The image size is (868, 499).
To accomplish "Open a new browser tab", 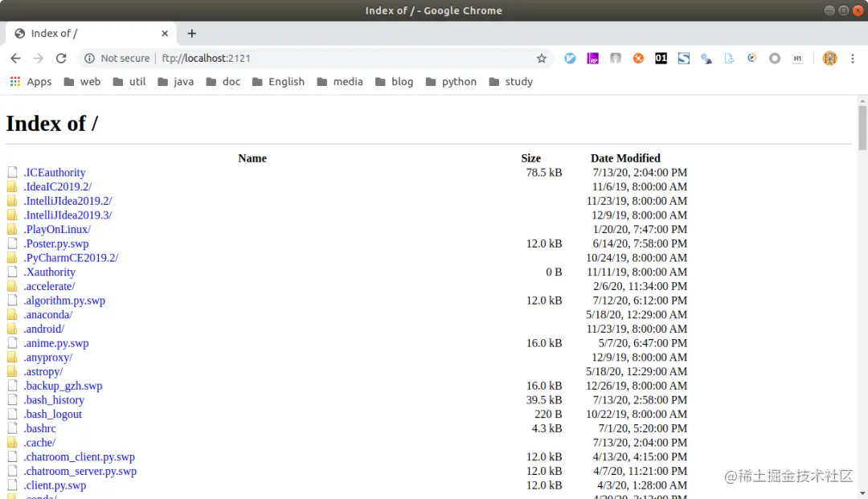I will coord(191,33).
